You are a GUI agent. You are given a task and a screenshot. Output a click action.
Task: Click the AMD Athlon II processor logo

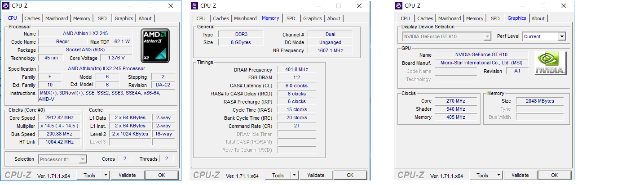(155, 45)
